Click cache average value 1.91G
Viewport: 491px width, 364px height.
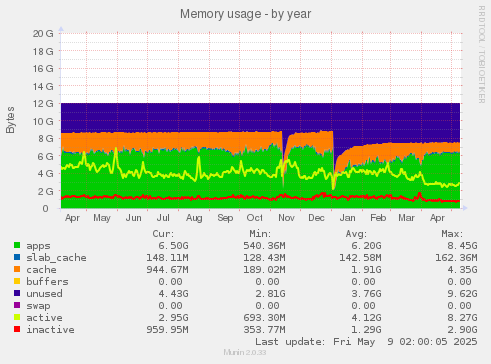click(x=366, y=270)
